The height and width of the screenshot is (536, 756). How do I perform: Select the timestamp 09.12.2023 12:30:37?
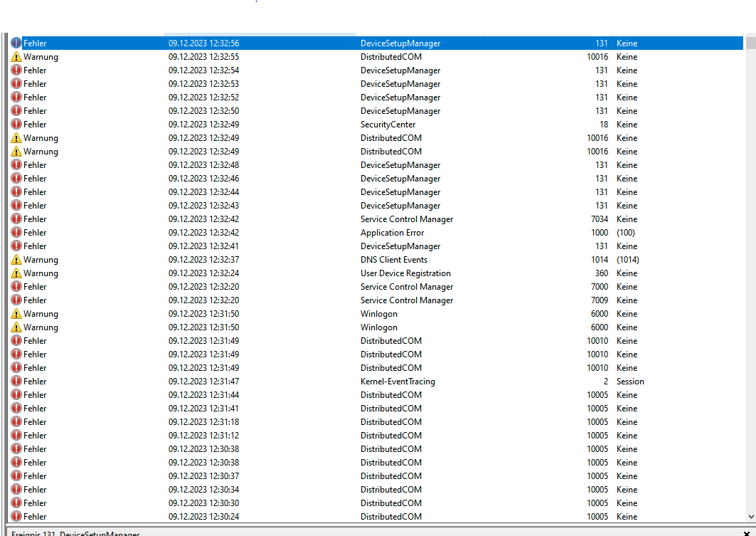tap(203, 475)
